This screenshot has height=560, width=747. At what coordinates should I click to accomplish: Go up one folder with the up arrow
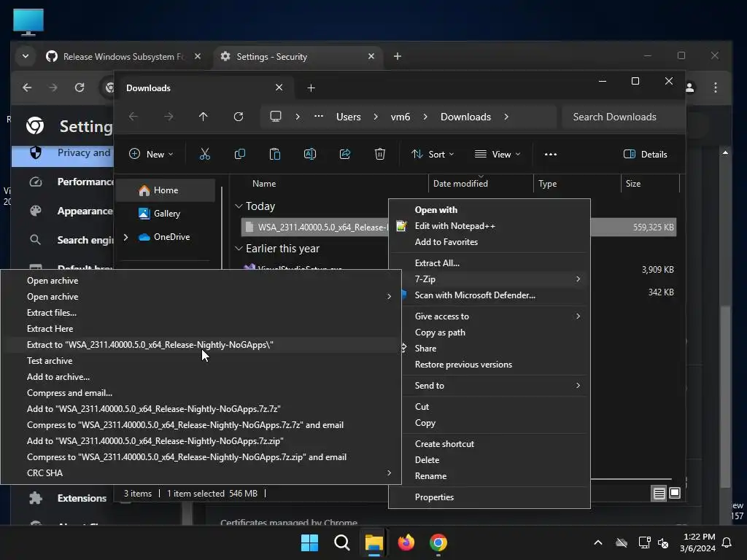click(204, 117)
